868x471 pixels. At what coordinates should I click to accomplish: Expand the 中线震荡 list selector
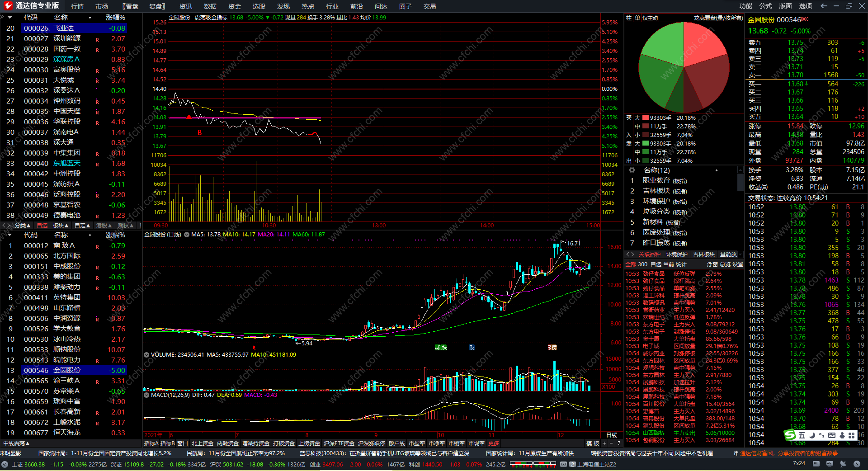click(x=16, y=443)
